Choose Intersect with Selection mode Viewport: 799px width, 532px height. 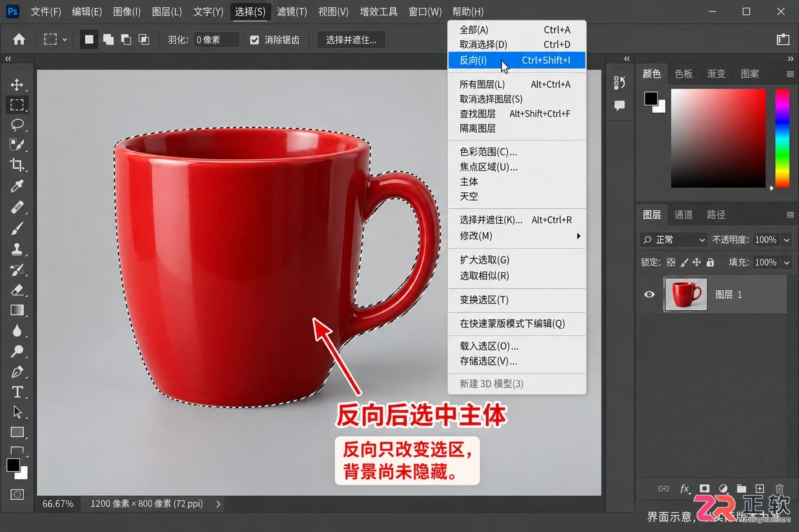pyautogui.click(x=143, y=39)
